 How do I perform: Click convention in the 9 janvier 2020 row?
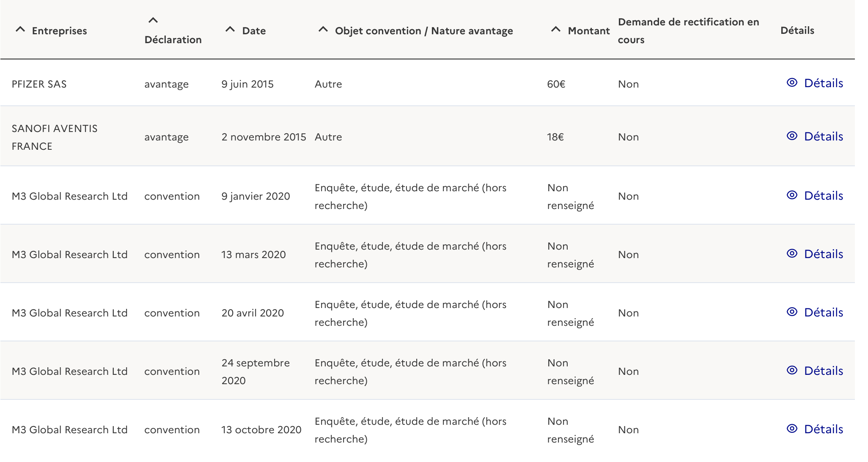[x=172, y=196]
